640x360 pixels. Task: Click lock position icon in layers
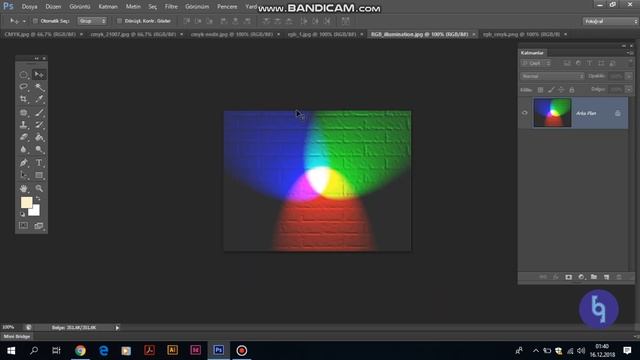click(561, 90)
